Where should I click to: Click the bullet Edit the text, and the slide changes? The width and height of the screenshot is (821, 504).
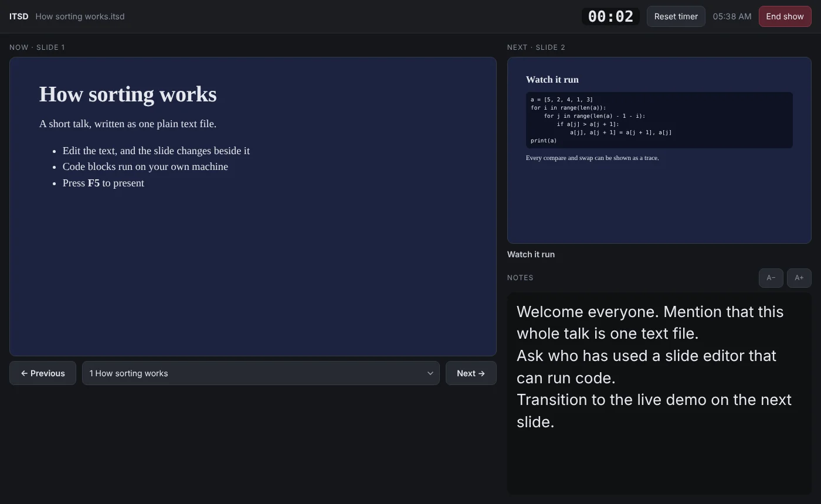156,151
